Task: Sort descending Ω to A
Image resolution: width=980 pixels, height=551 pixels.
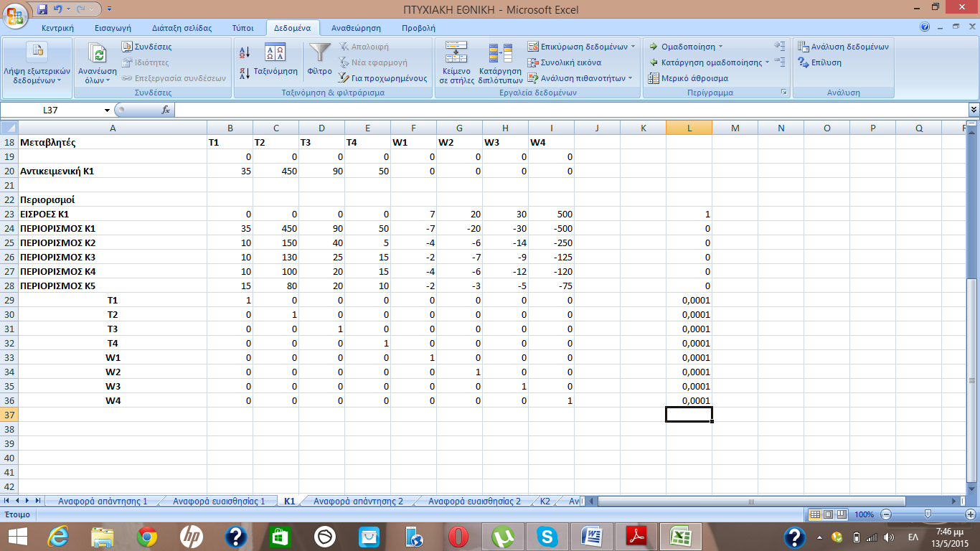Action: tap(244, 72)
